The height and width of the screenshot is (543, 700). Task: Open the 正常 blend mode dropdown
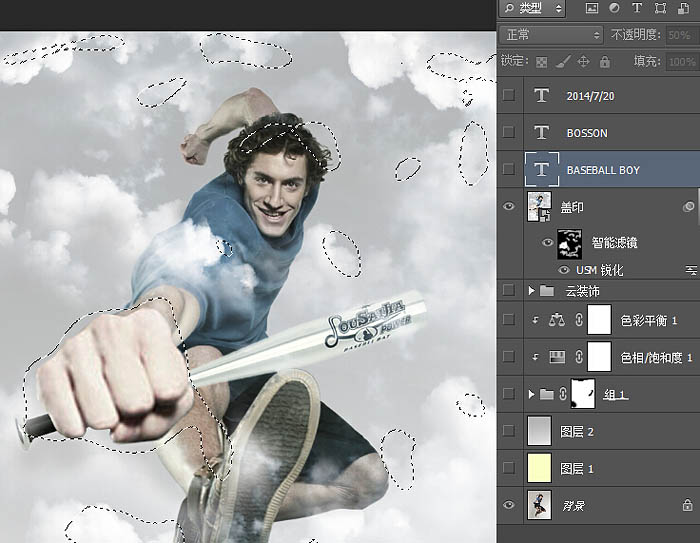(x=551, y=34)
